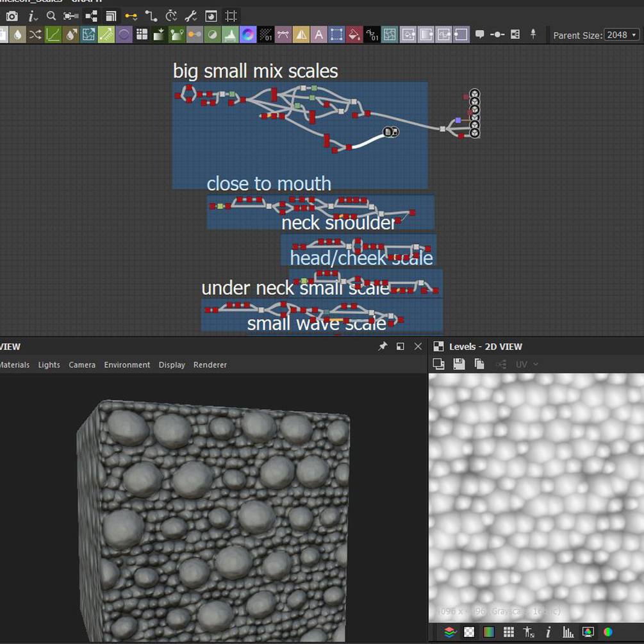Image resolution: width=644 pixels, height=644 pixels.
Task: Select the 'under neck small scale' frame title
Action: [295, 288]
